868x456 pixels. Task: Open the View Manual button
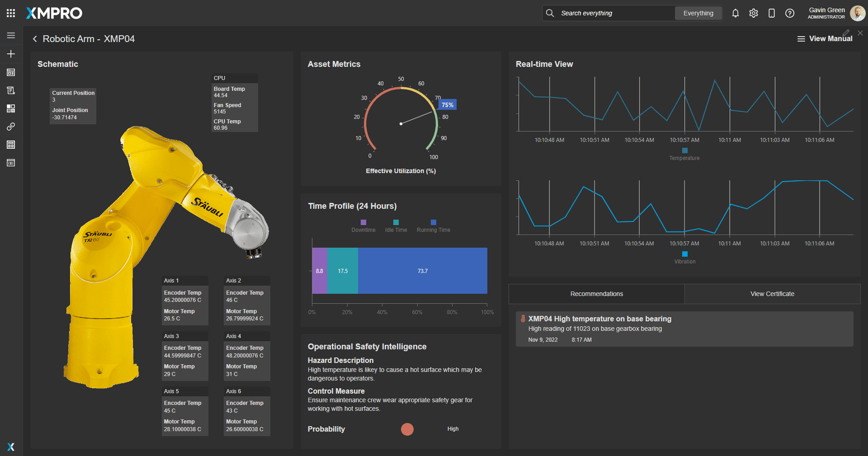(825, 39)
